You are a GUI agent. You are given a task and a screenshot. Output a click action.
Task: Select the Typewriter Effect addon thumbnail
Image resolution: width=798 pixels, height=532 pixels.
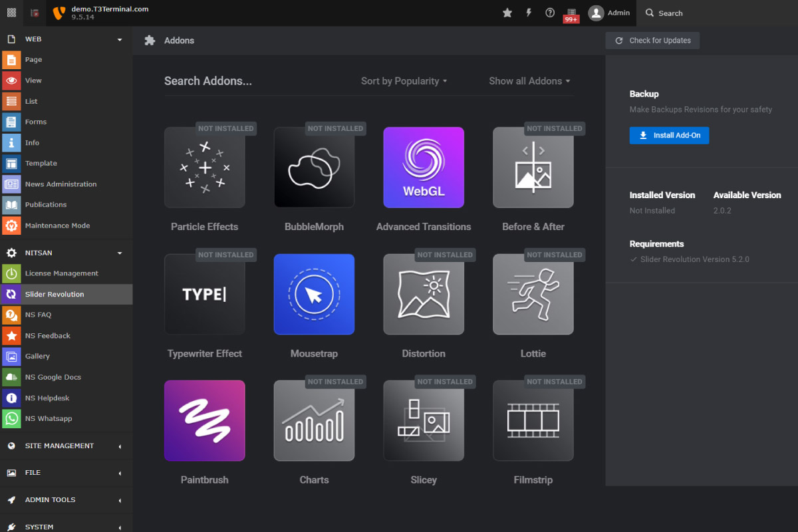click(x=205, y=294)
